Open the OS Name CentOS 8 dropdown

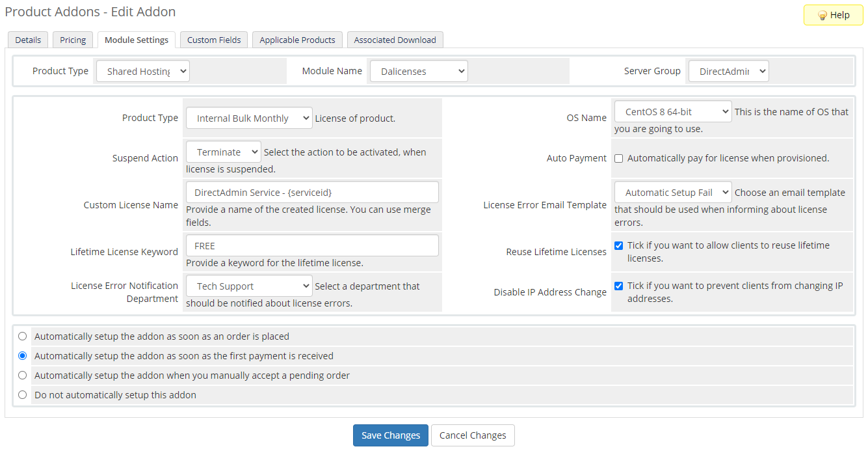coord(673,112)
